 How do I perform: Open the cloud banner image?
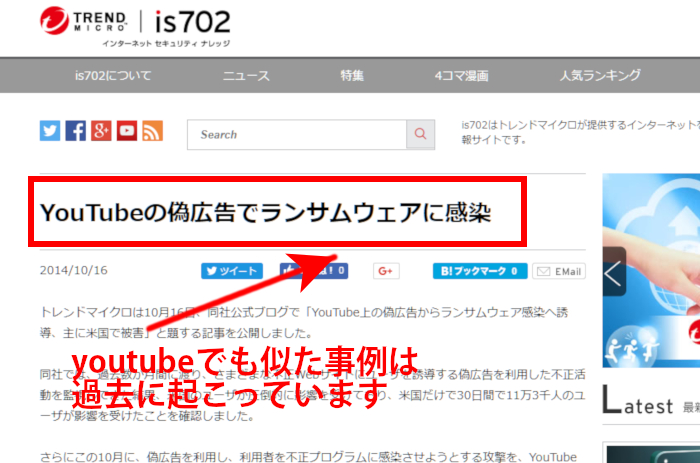tap(651, 271)
